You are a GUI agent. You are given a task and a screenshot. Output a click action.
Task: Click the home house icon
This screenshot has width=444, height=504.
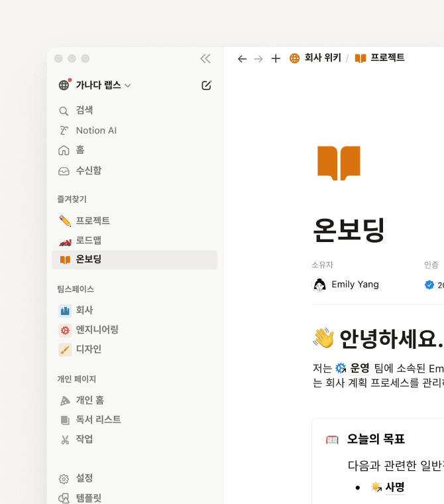click(64, 150)
